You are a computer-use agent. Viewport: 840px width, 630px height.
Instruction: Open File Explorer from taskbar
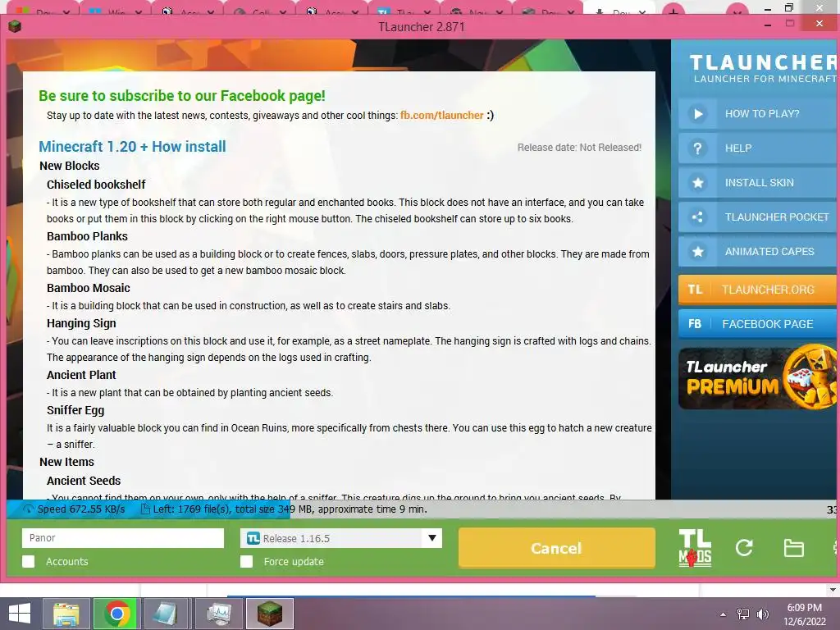66,614
